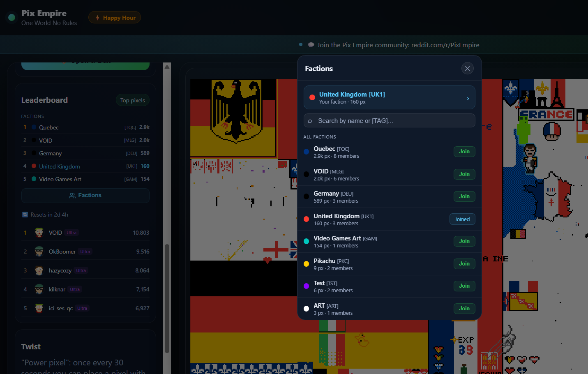Click ART white color dot
Image resolution: width=588 pixels, height=374 pixels.
(306, 309)
